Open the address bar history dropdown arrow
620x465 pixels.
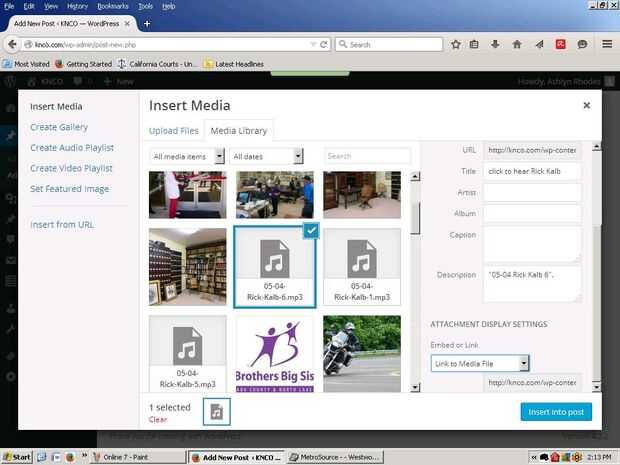[313, 44]
